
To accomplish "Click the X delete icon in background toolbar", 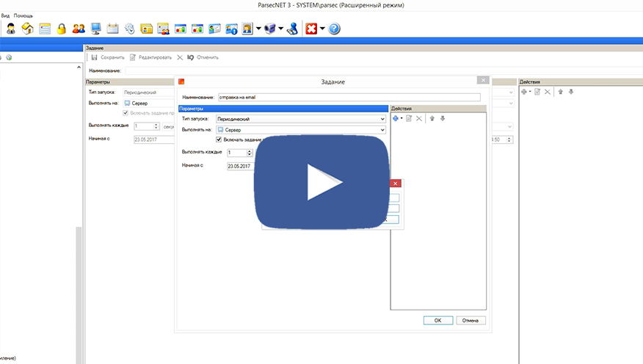I will 180,57.
